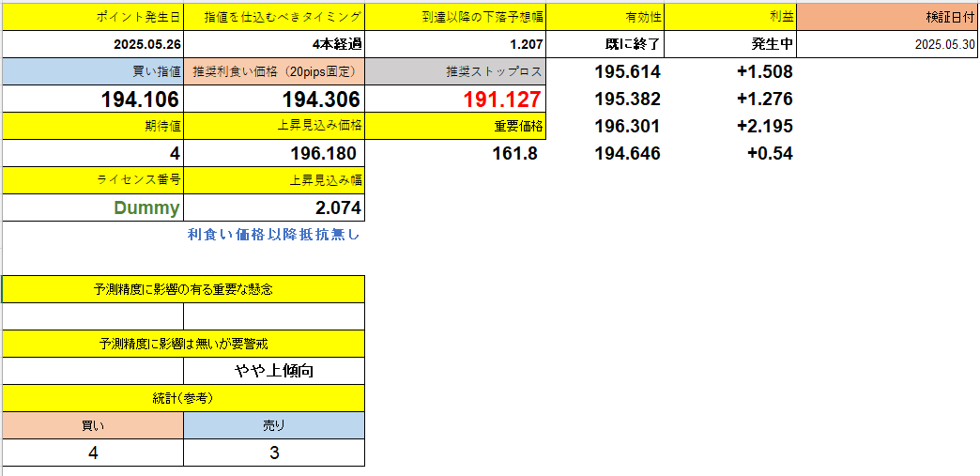Select the 上昇見込み価格 header cell

tap(274, 126)
